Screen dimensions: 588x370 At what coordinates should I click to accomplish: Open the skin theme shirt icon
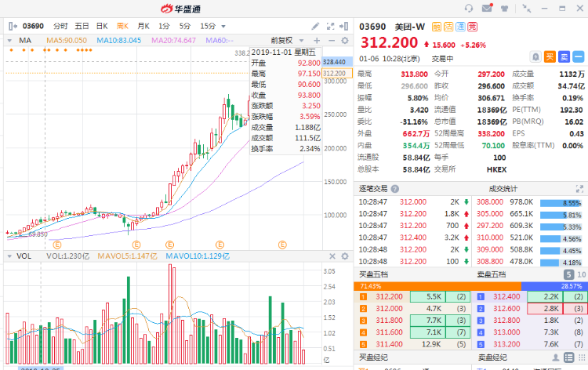click(504, 9)
